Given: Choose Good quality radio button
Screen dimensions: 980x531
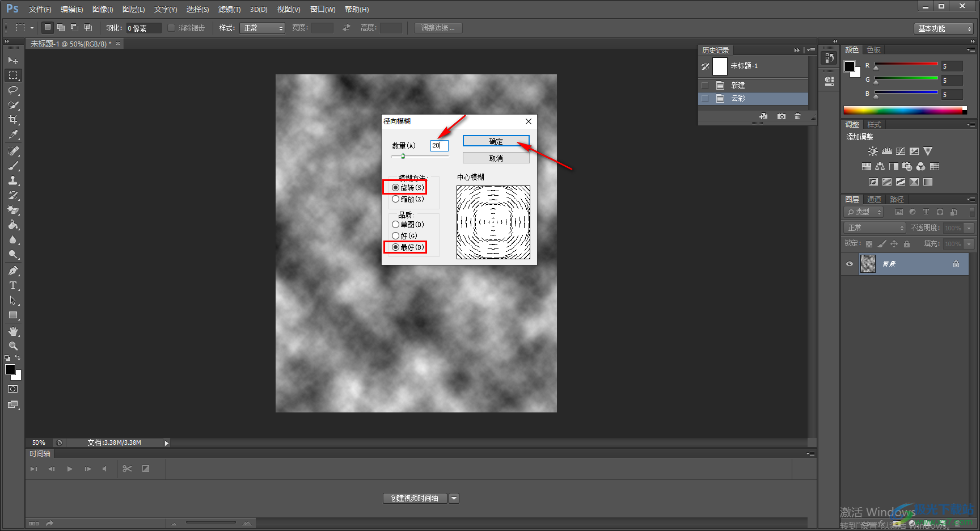Looking at the screenshot, I should click(395, 236).
